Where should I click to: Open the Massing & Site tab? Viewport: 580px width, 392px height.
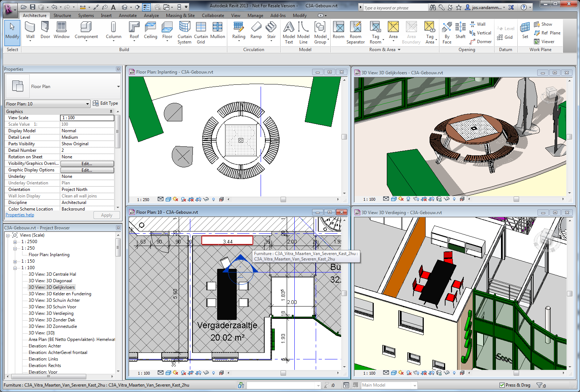180,16
